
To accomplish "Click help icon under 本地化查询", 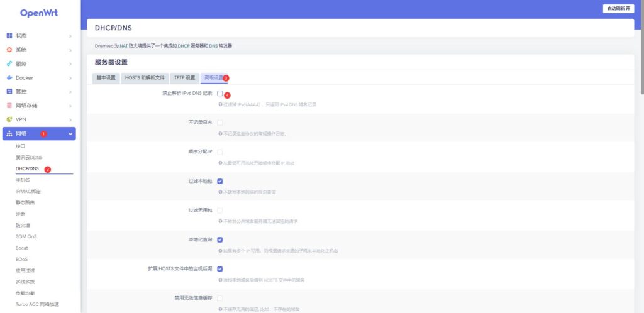I will 220,251.
